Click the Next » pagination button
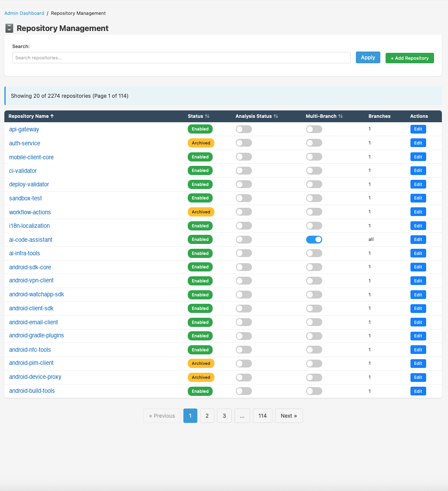The height and width of the screenshot is (491, 448). pyautogui.click(x=289, y=416)
